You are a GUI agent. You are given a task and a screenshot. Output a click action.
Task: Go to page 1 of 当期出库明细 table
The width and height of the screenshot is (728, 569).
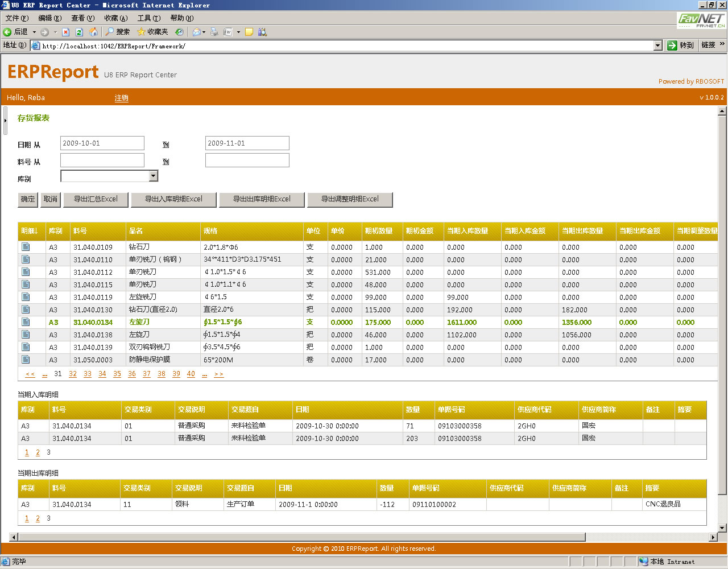click(x=27, y=518)
